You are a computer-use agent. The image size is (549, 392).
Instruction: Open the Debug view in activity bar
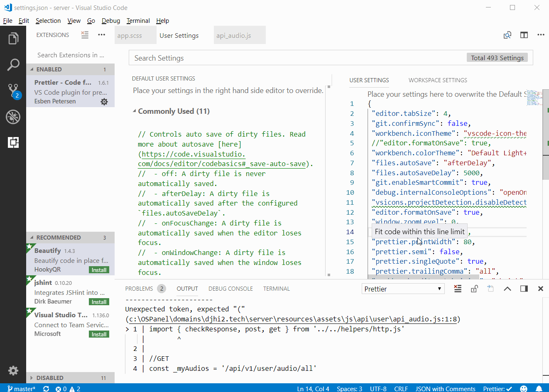coord(13,117)
